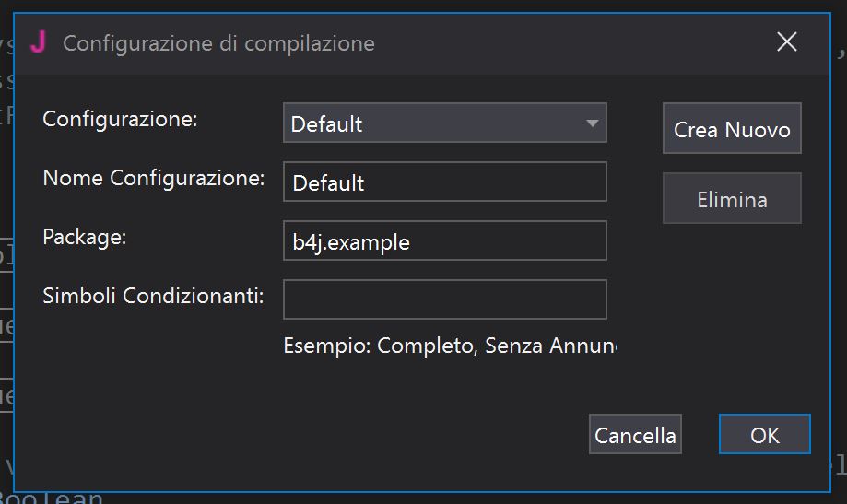Screen dimensions: 847x504
Task: Click the dialog title 'Configurazione di compilazione'
Action: click(x=218, y=43)
